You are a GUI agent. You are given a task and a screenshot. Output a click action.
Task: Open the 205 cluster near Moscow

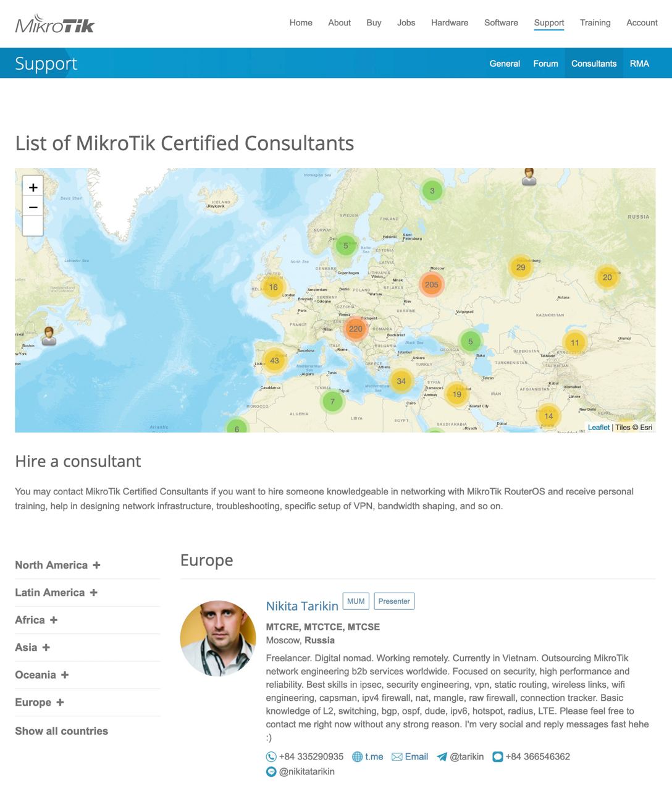(x=432, y=285)
